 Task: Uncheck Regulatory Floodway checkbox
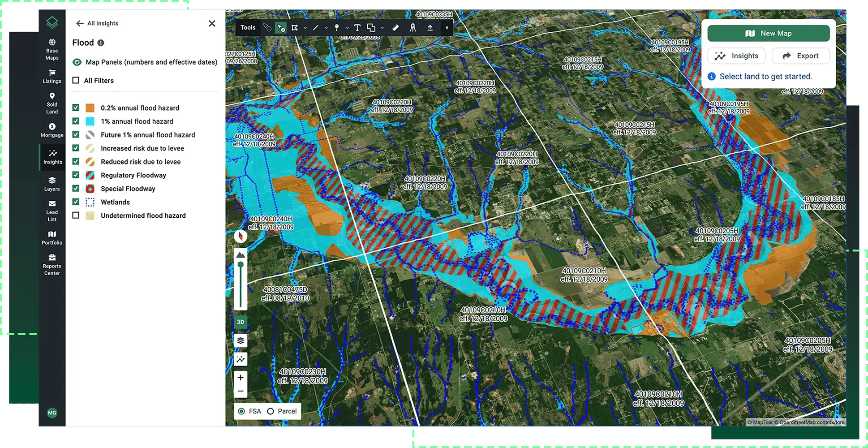click(76, 175)
